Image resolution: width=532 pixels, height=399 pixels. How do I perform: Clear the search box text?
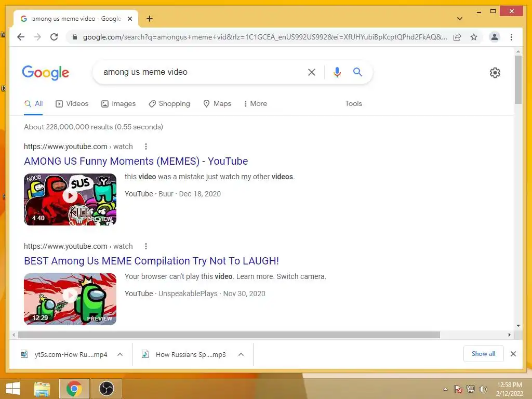[x=312, y=72]
